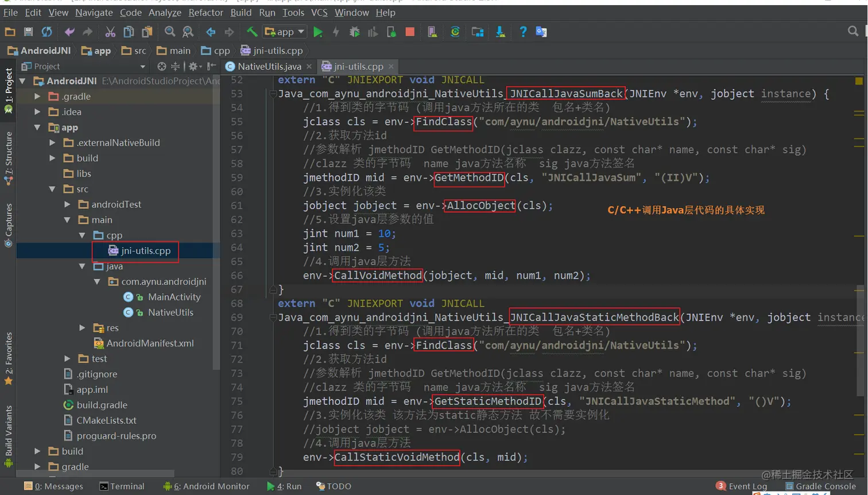Navigate back with the left arrow icon
Image resolution: width=868 pixels, height=495 pixels.
tap(211, 32)
